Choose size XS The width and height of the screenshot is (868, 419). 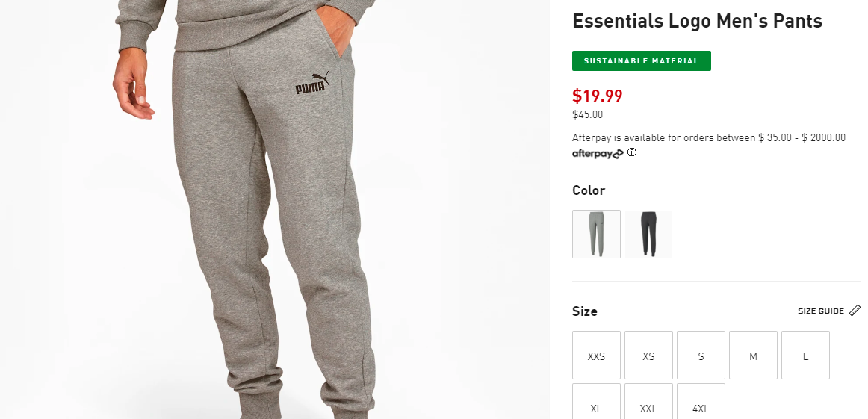pos(649,356)
